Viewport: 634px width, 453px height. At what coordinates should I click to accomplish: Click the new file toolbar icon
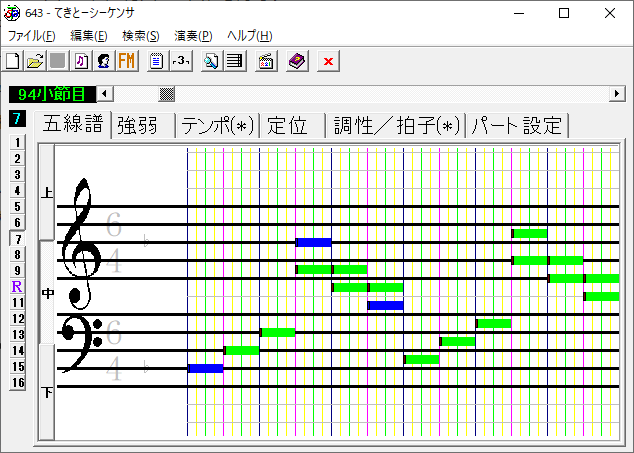(x=13, y=61)
